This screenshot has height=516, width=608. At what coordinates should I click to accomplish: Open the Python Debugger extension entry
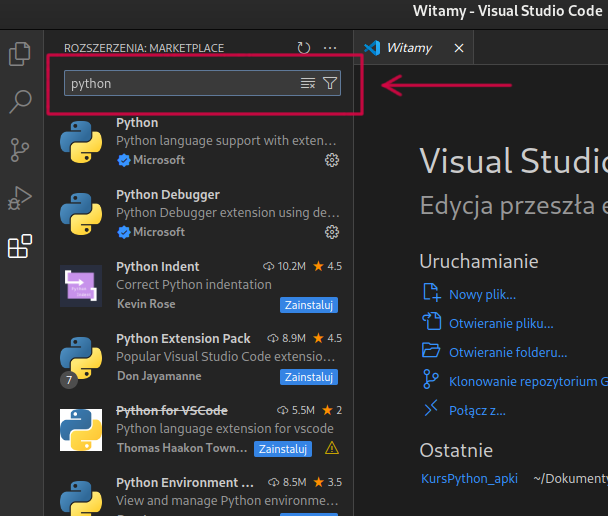point(201,214)
